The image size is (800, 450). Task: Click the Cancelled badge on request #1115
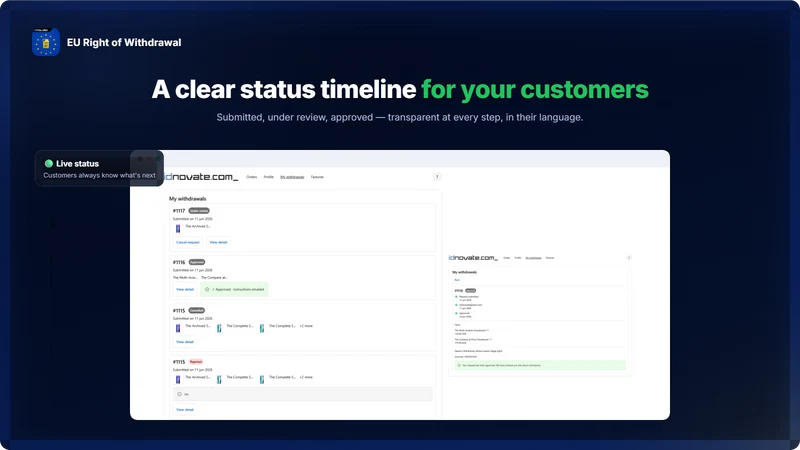pyautogui.click(x=196, y=310)
